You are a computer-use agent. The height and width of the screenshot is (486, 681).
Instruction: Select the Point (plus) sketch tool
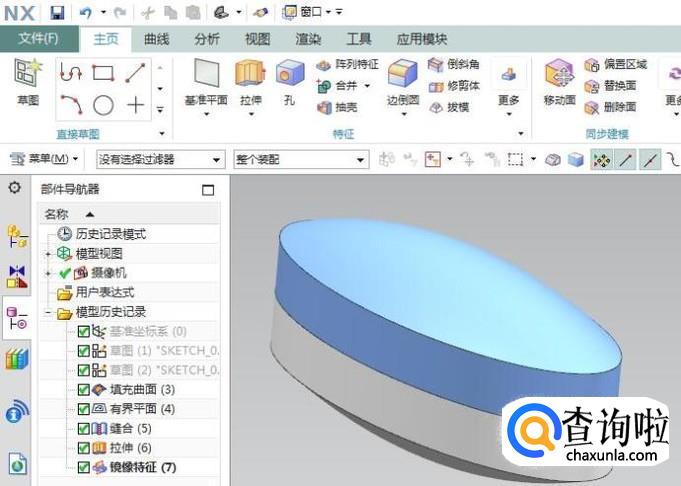tap(135, 105)
